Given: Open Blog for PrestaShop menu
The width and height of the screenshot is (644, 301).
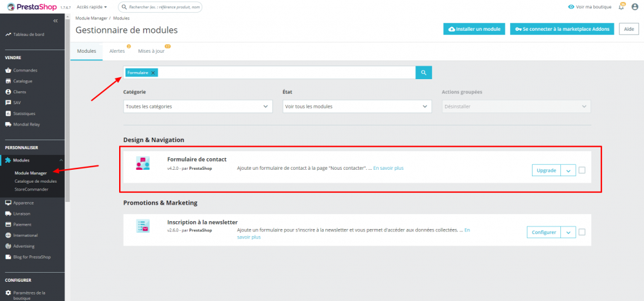Looking at the screenshot, I should tap(28, 257).
